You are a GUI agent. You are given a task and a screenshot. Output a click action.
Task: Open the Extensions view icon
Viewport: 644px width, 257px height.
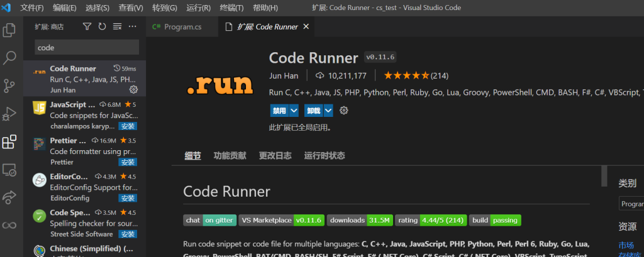pyautogui.click(x=9, y=141)
